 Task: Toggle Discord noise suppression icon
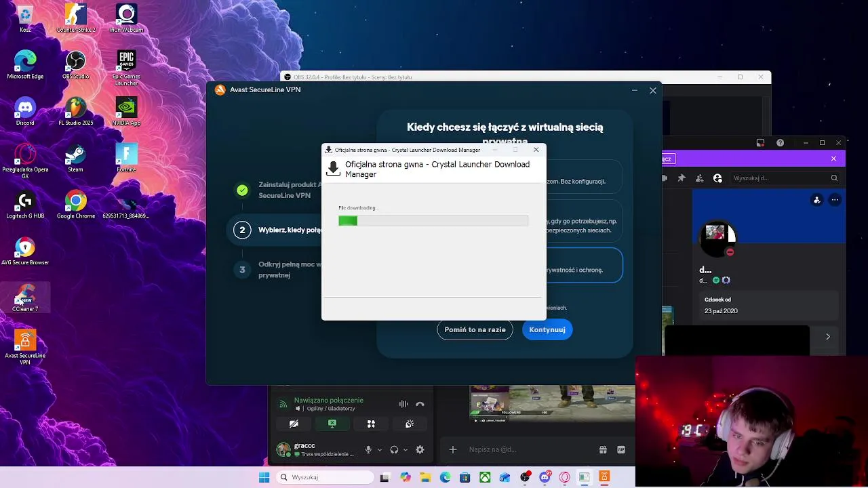point(403,404)
